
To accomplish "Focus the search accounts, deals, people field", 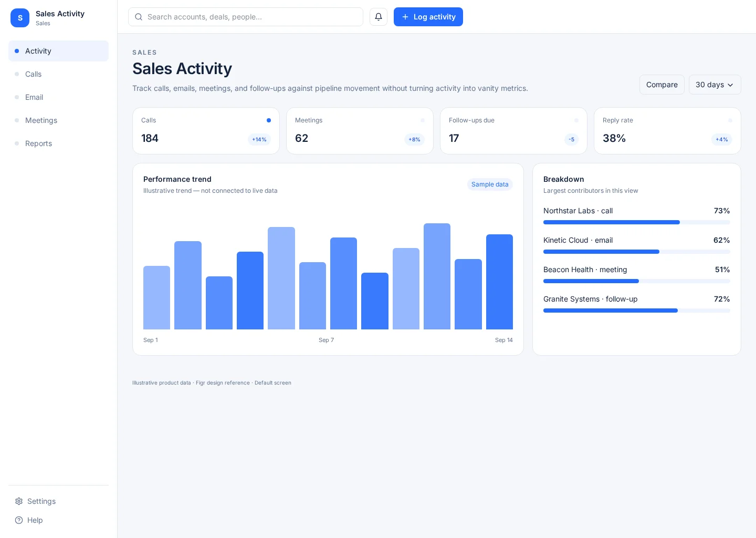I will point(246,17).
